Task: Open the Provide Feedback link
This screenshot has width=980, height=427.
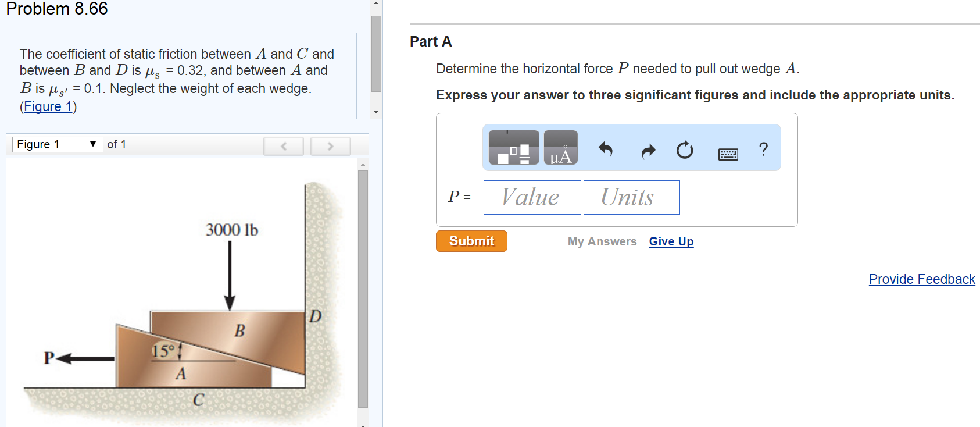Action: (x=922, y=279)
